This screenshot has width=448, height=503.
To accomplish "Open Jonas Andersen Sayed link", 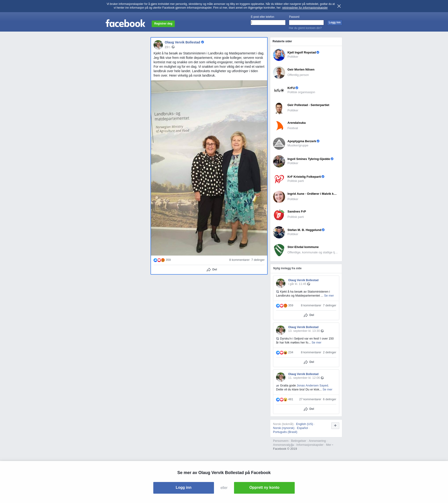I will coord(312,386).
